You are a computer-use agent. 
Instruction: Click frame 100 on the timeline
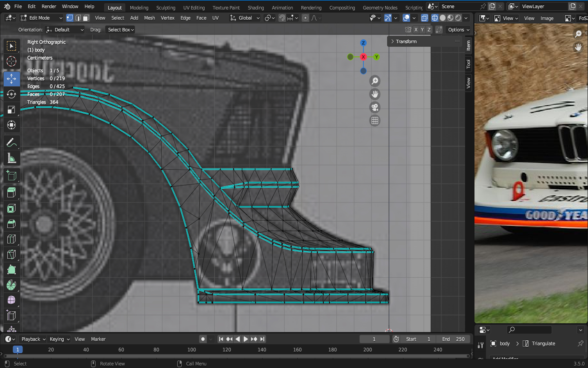coord(192,350)
